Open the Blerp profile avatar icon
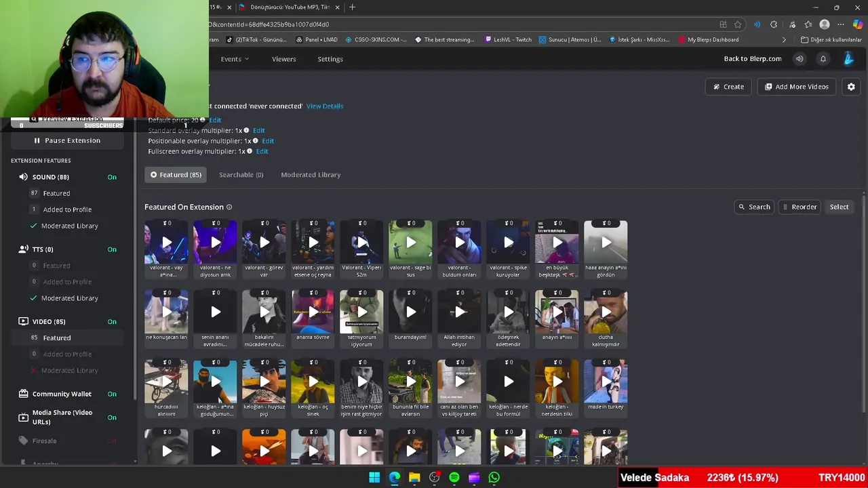 pyautogui.click(x=848, y=59)
